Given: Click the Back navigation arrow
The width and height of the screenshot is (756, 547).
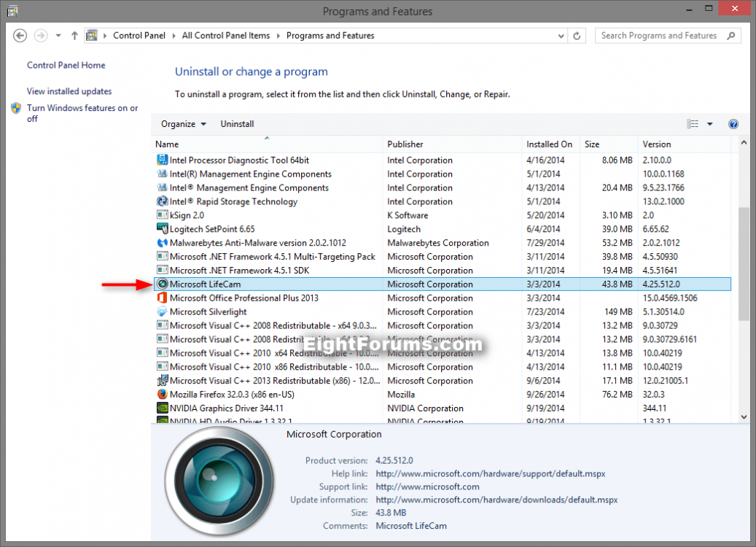Looking at the screenshot, I should click(x=20, y=36).
